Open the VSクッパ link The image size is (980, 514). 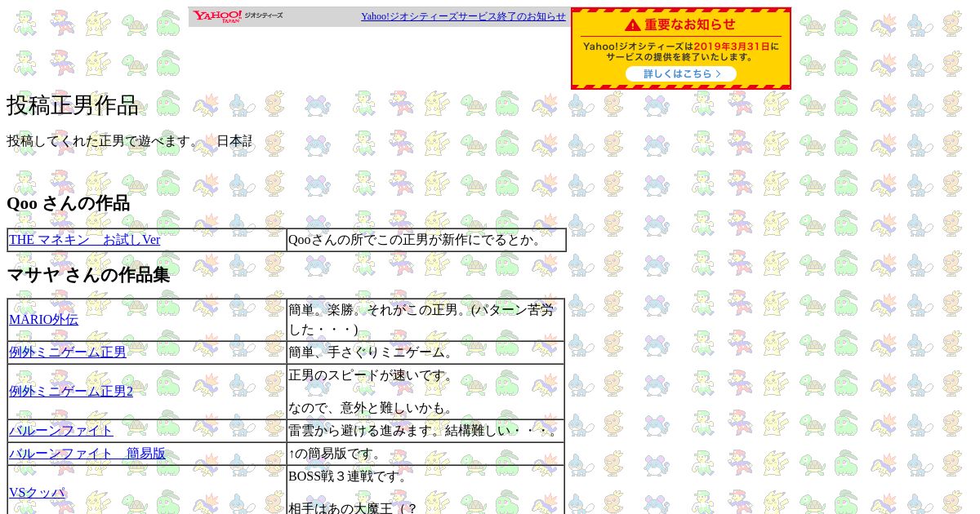[x=37, y=493]
